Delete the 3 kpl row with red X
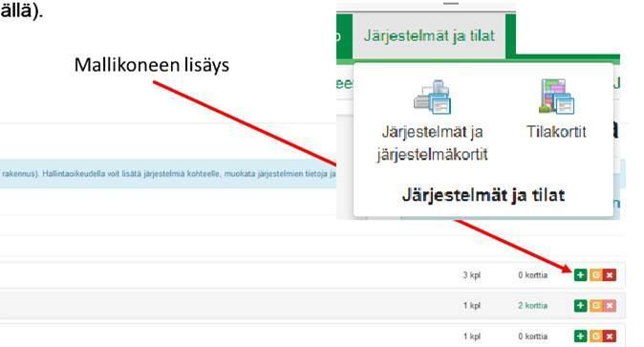Image resolution: width=644 pixels, height=347 pixels. point(610,274)
